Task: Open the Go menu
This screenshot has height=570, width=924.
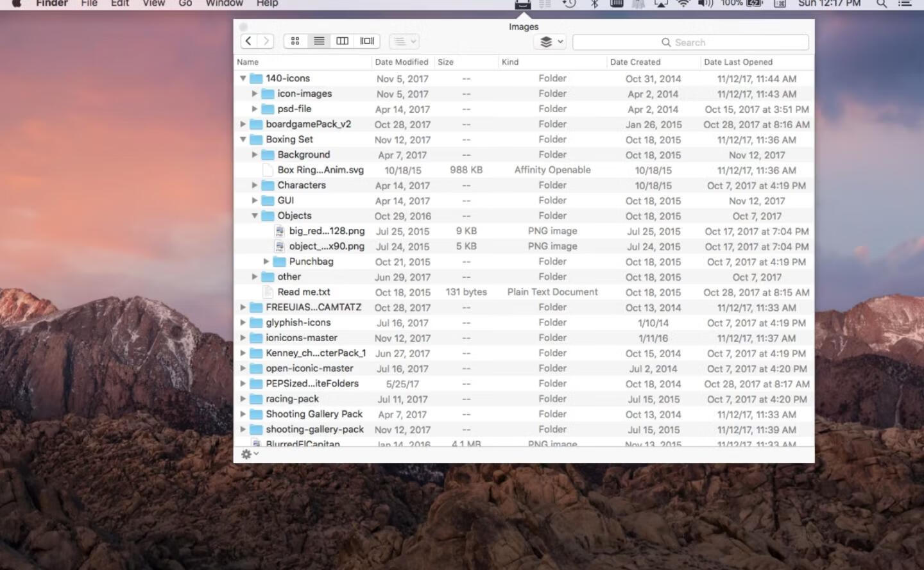Action: (x=185, y=3)
